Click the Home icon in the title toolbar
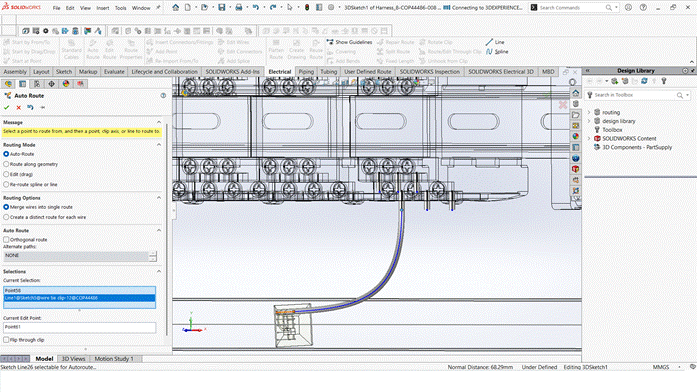Viewport: 697px width, 392px height. [x=176, y=8]
